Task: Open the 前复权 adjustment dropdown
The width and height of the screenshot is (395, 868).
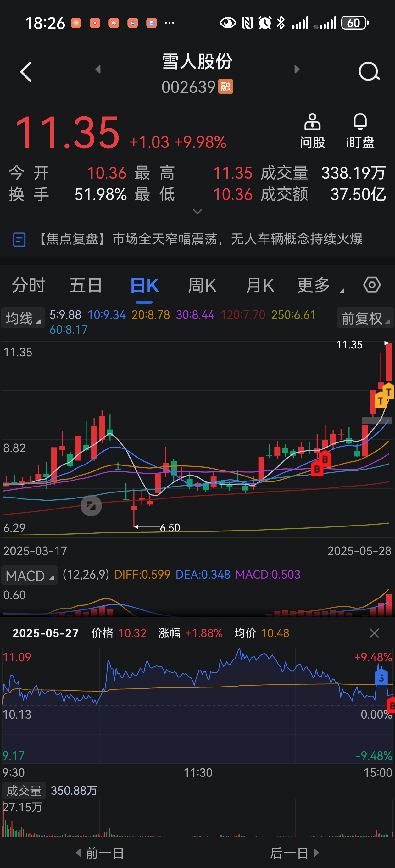Action: click(x=365, y=318)
